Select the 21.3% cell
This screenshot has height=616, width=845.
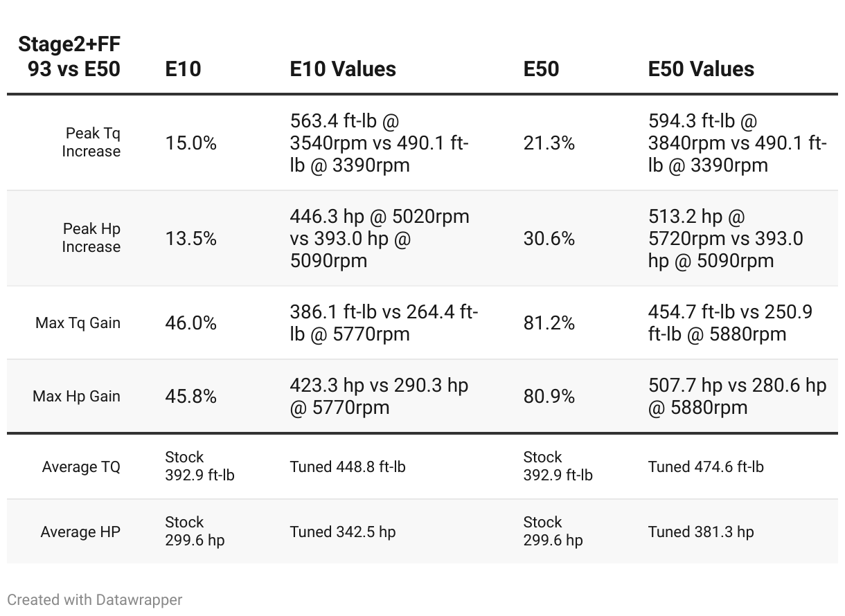coord(549,143)
